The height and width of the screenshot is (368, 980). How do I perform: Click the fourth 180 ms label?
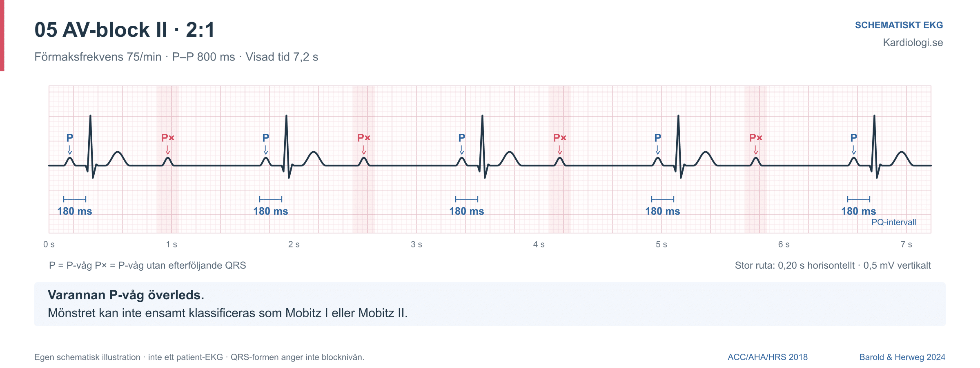point(663,211)
